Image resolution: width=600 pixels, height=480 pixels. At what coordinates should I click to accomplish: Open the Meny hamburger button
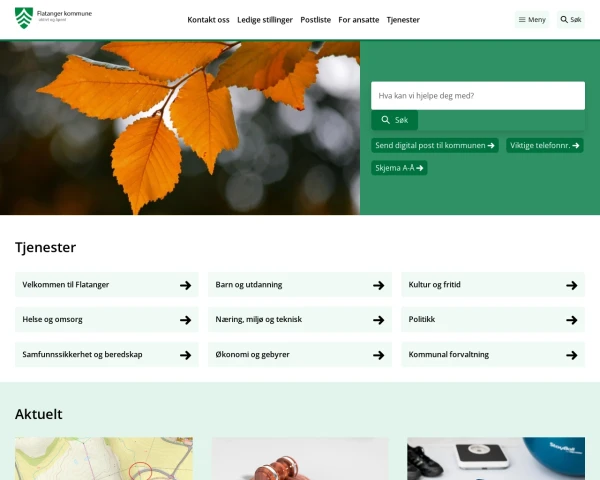tap(532, 20)
